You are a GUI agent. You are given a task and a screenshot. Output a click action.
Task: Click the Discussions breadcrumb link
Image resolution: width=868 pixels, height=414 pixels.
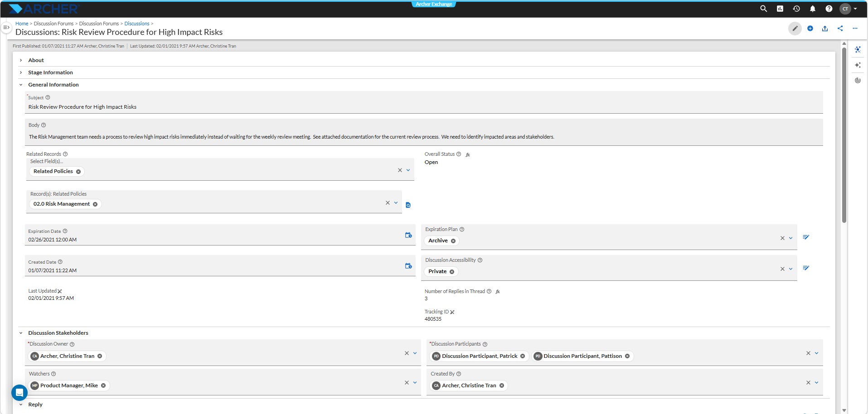click(137, 24)
